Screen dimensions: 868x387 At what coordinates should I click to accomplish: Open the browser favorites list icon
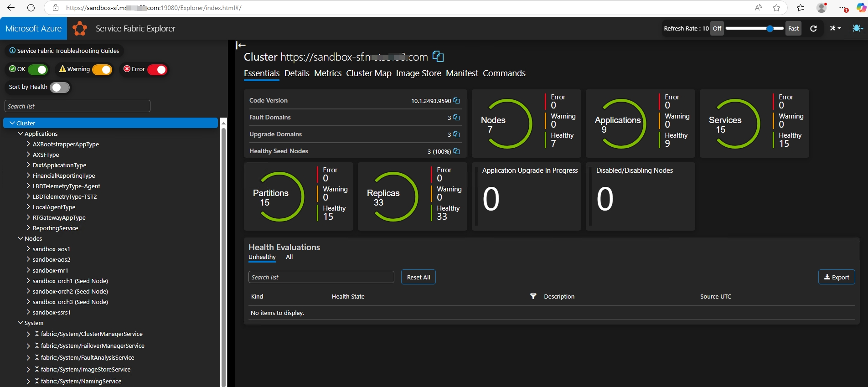801,8
